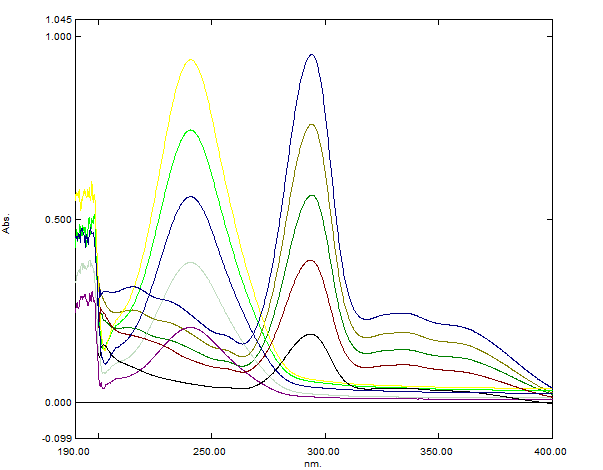Pick the bright green curve's peak

point(190,130)
